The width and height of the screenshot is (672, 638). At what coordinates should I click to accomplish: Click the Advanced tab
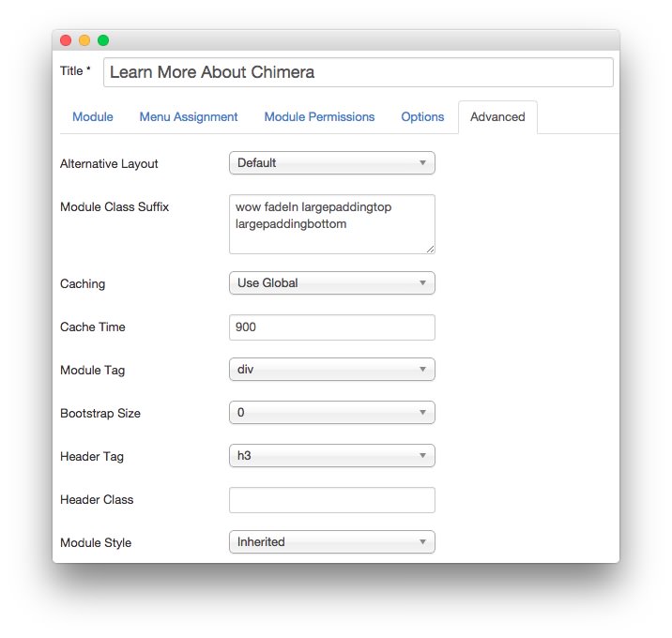[497, 117]
